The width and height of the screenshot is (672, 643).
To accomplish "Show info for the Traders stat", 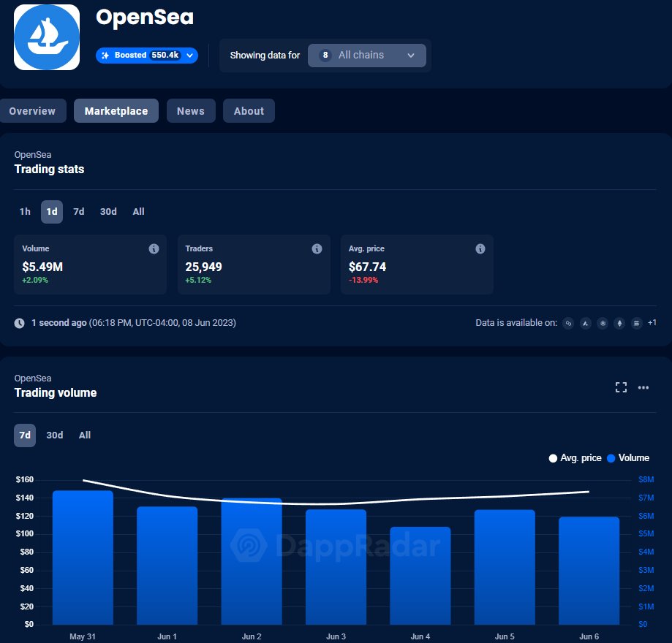I will tap(317, 249).
